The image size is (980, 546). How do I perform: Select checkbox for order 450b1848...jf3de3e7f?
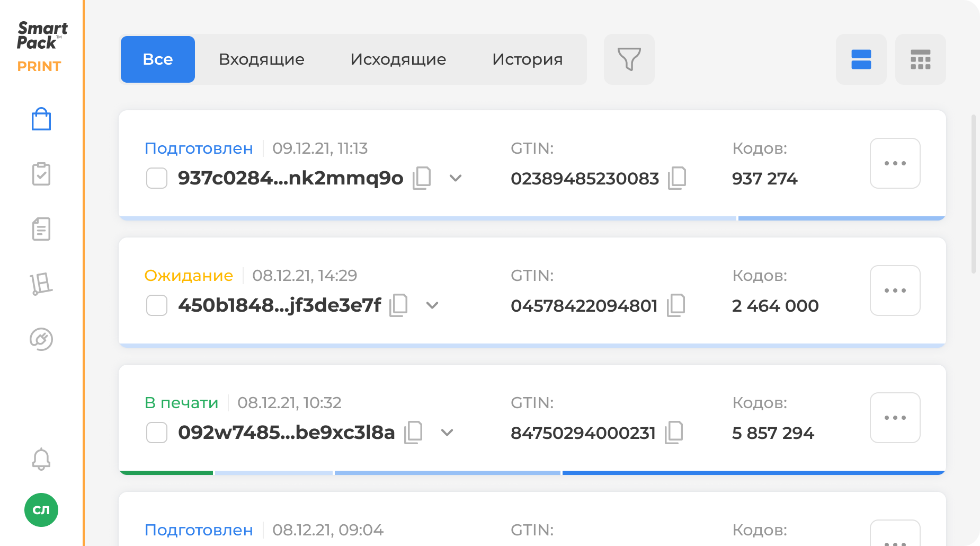click(157, 305)
